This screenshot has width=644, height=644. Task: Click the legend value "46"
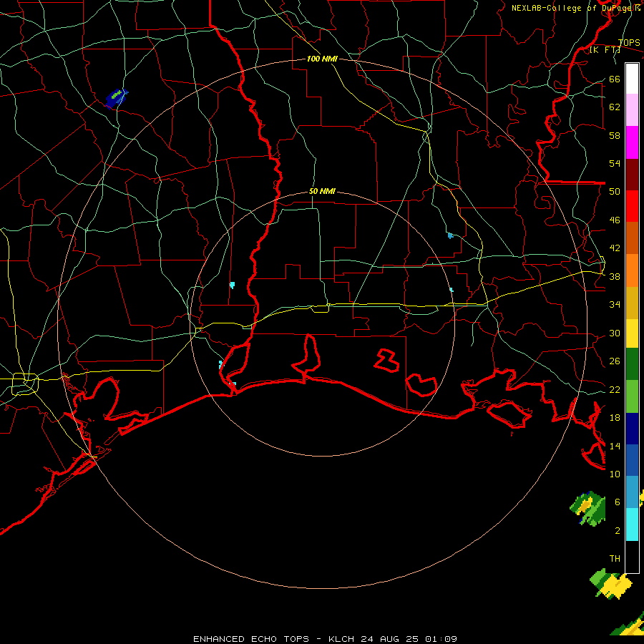coord(615,220)
